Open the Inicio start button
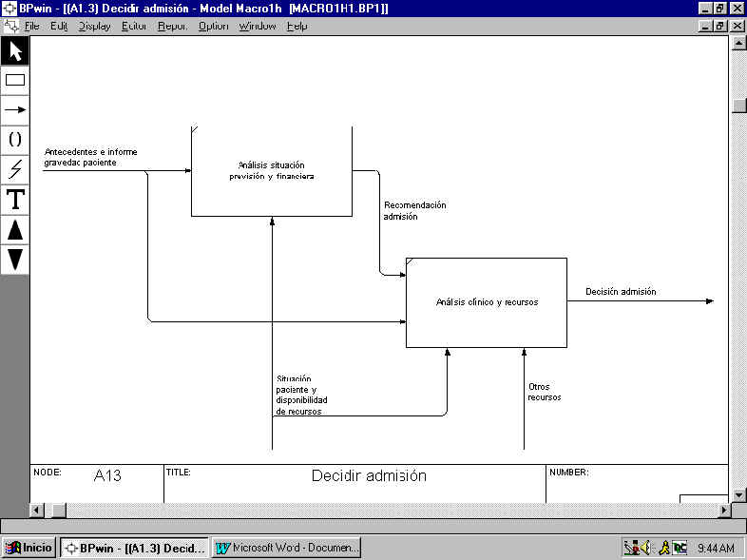This screenshot has width=747, height=560. 29,547
